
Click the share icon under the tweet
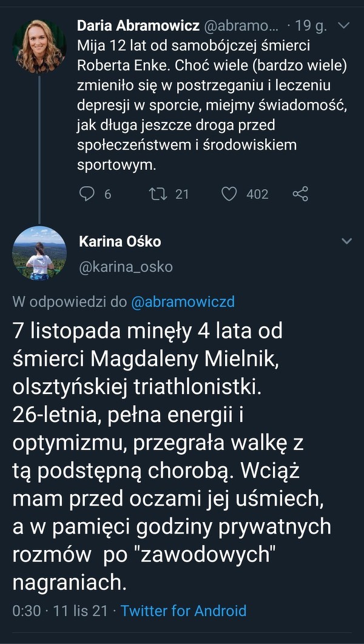click(300, 194)
